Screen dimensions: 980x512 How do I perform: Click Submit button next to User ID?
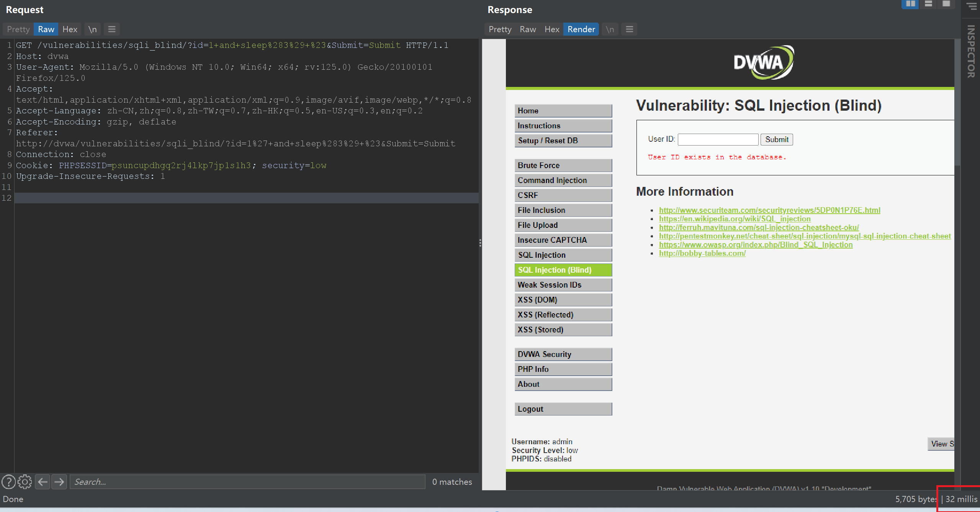pyautogui.click(x=776, y=139)
